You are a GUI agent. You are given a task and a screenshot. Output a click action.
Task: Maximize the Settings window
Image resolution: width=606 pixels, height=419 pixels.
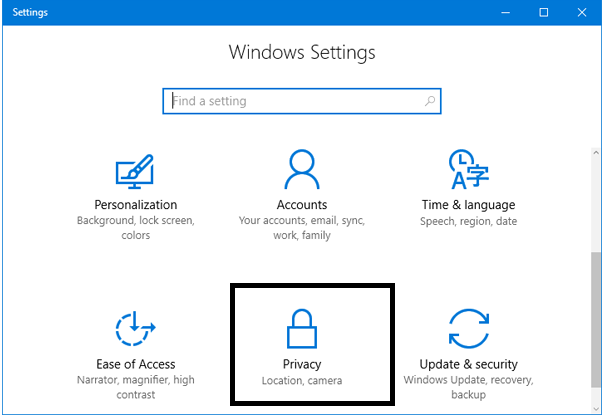(x=544, y=13)
